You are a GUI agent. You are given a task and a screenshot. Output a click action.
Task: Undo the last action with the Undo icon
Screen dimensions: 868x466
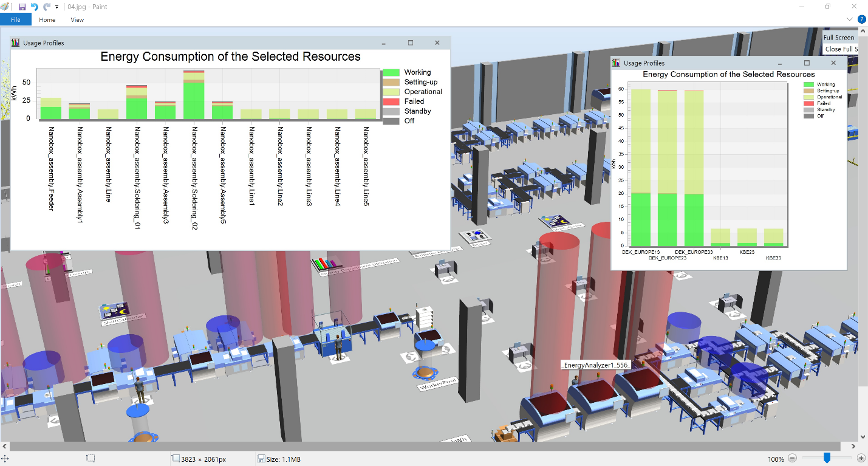tap(33, 7)
